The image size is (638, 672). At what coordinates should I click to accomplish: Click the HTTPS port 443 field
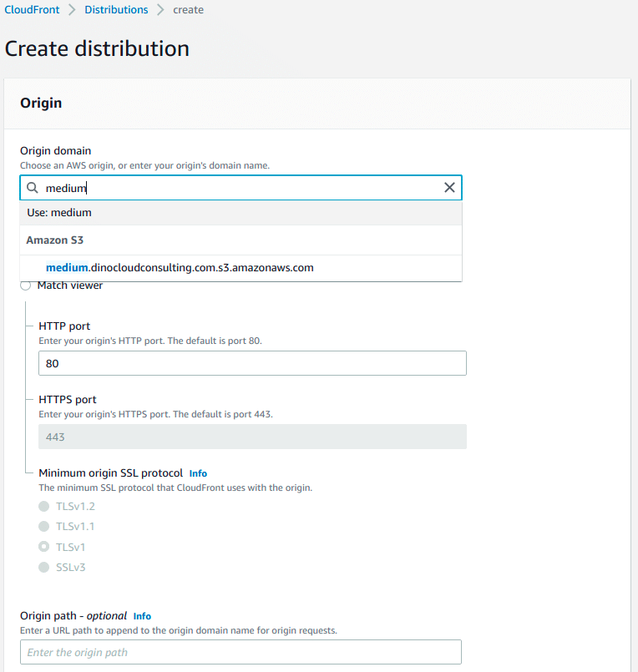[x=252, y=437]
